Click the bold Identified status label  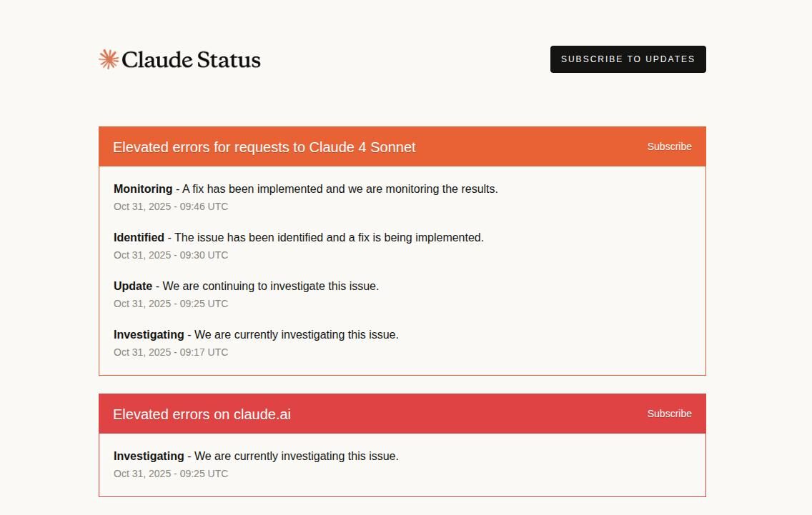pyautogui.click(x=139, y=238)
